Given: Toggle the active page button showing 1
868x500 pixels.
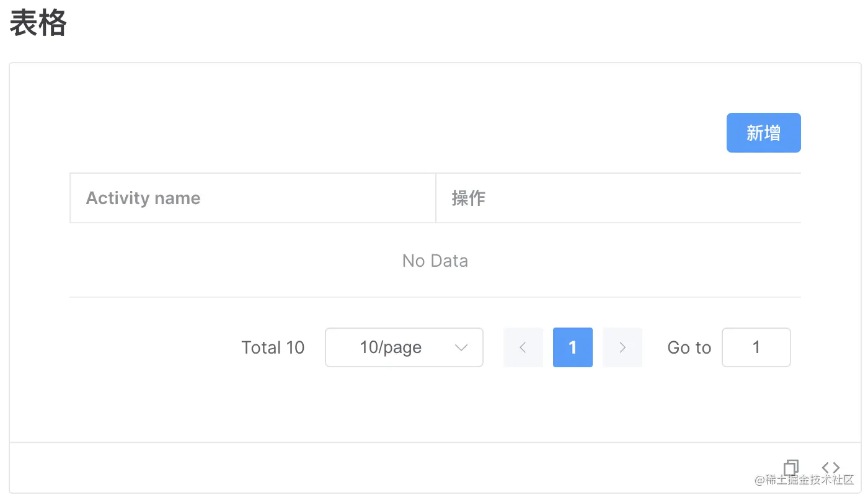Looking at the screenshot, I should pyautogui.click(x=572, y=347).
